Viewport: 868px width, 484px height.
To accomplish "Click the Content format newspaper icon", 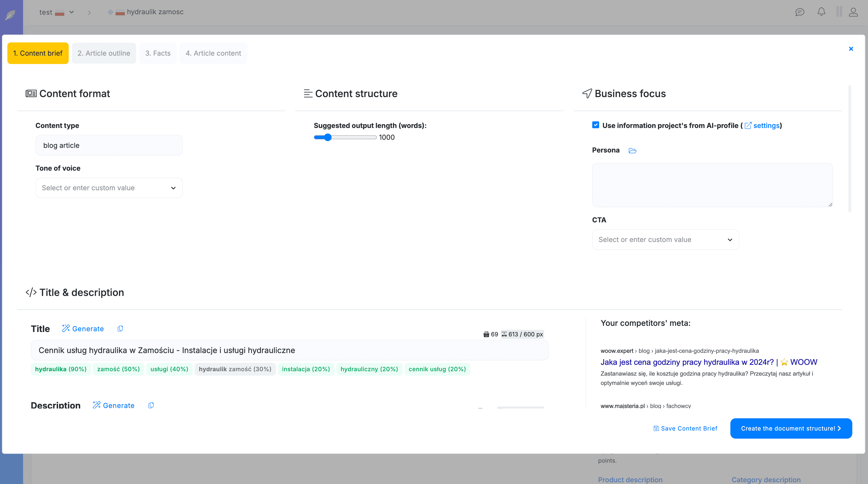I will tap(31, 93).
